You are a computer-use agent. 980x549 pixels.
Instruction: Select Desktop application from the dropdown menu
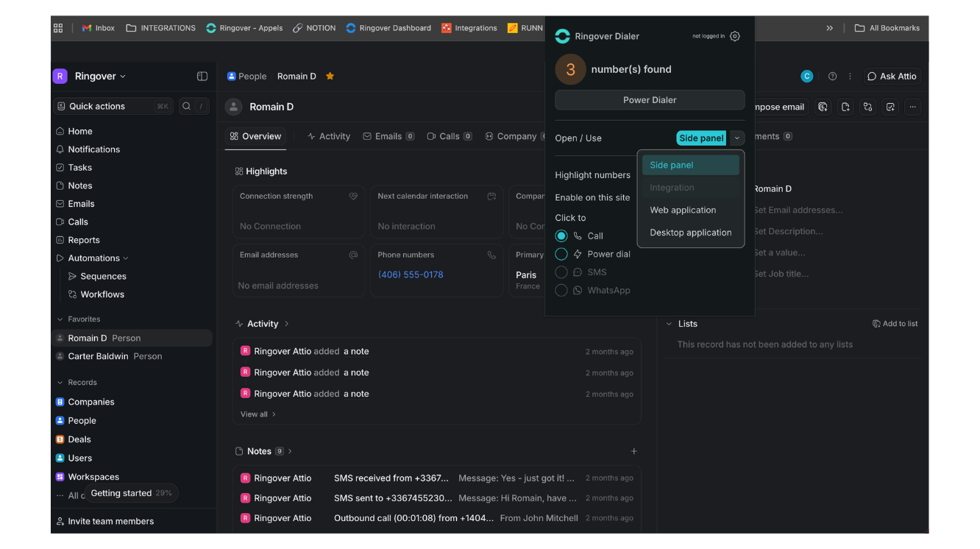coord(690,233)
